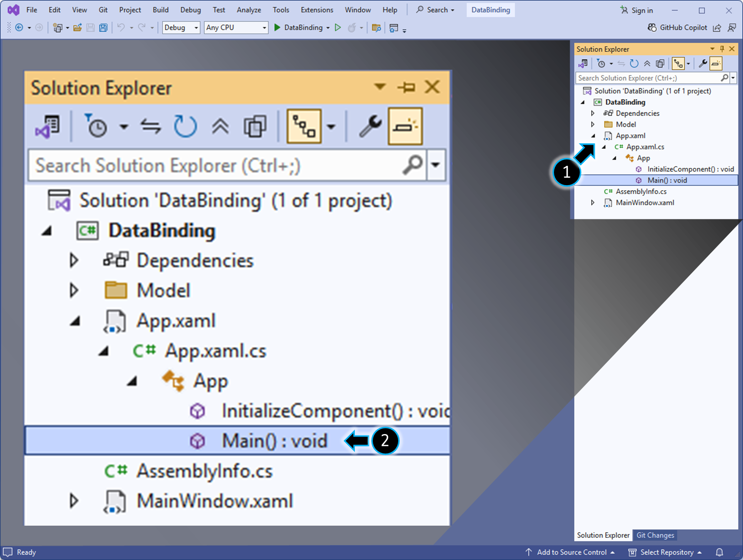Click the Show All Files icon in docked Solution Explorer toolbar
The width and height of the screenshot is (743, 560).
pos(660,64)
